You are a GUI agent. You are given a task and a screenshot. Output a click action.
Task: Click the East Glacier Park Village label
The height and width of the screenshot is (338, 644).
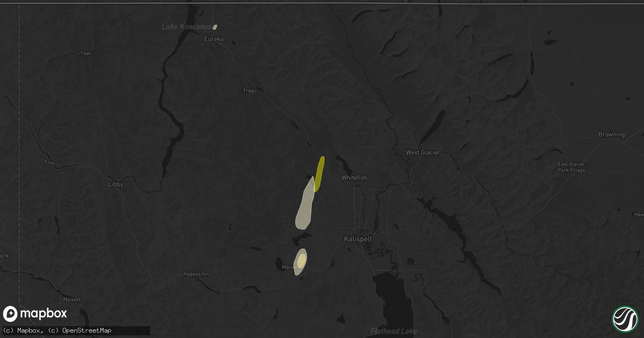pyautogui.click(x=572, y=167)
